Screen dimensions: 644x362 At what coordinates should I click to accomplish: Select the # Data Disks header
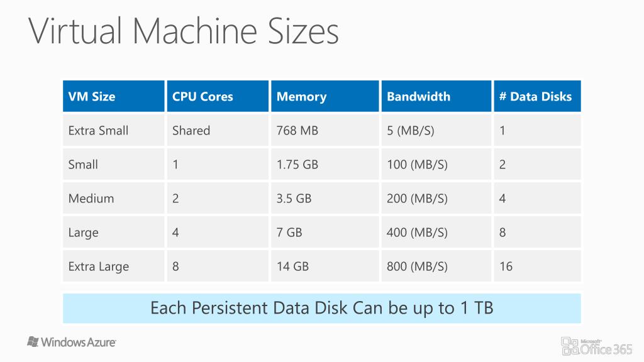(x=537, y=96)
